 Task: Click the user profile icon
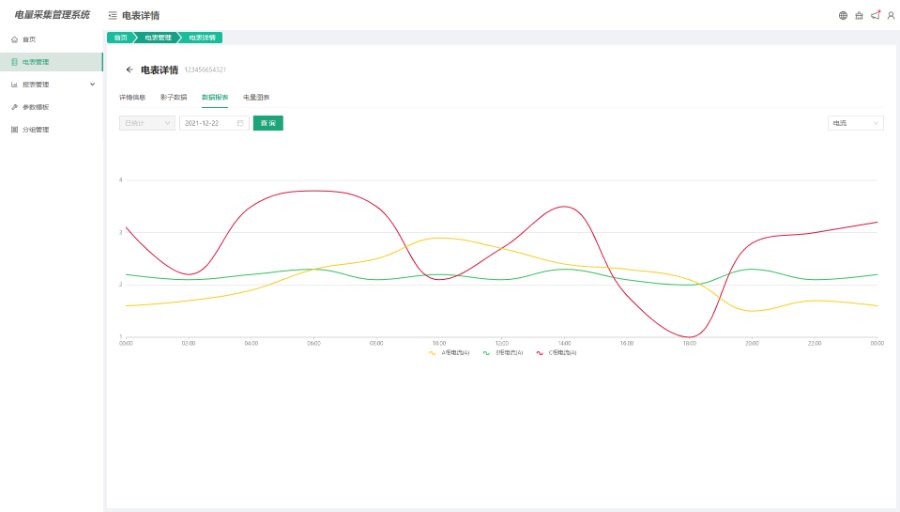[x=891, y=15]
